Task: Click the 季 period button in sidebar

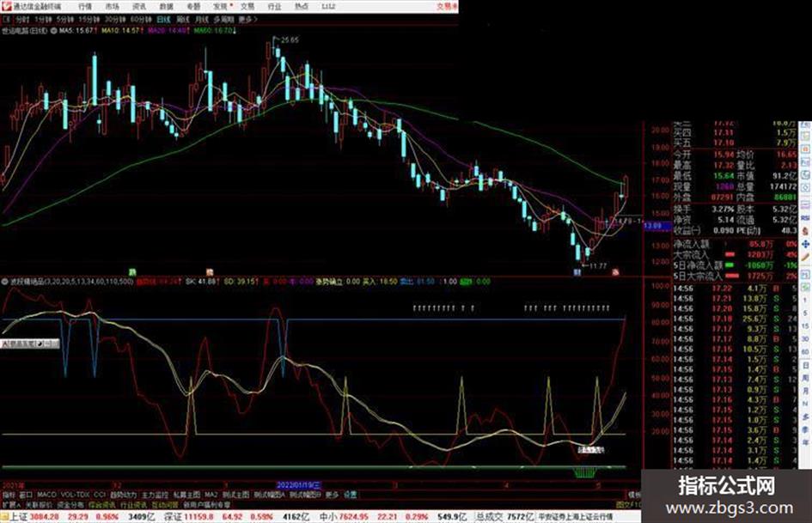Action: click(805, 429)
